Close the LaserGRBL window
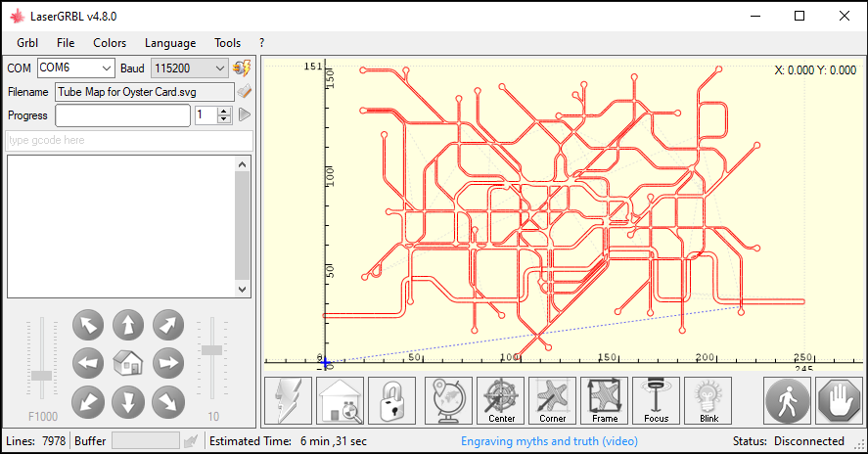 click(845, 16)
